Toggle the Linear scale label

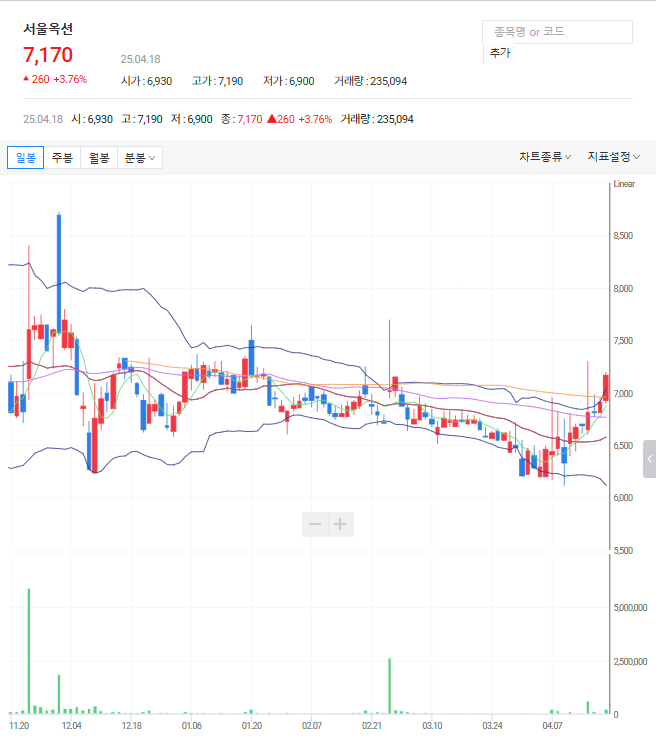coord(624,184)
